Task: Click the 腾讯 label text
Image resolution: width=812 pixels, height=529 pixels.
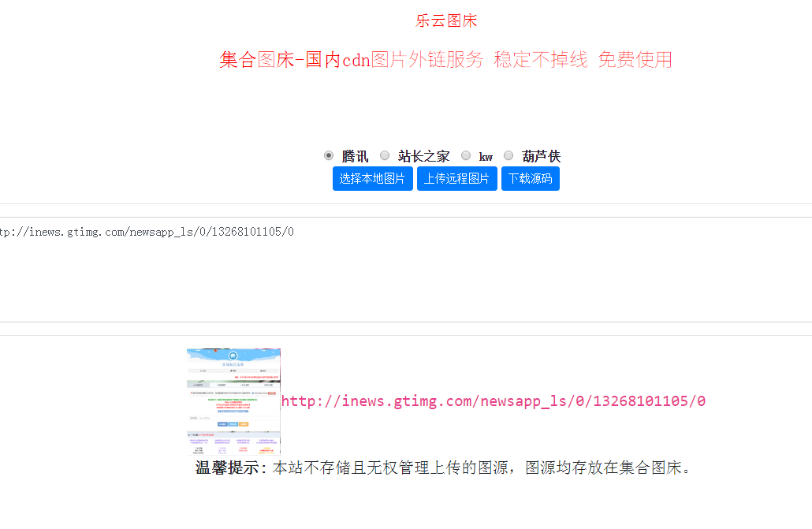Action: coord(355,156)
